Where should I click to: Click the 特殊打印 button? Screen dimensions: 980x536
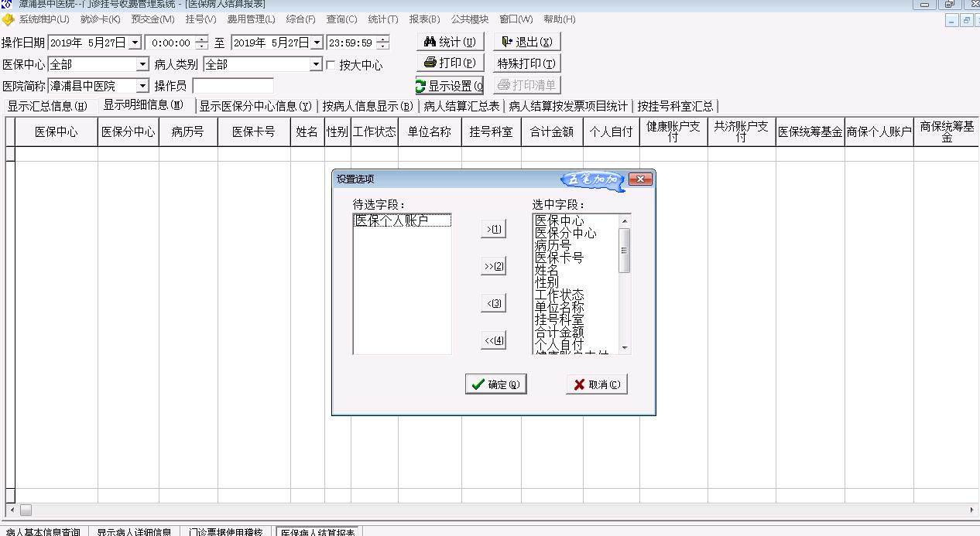tap(527, 63)
